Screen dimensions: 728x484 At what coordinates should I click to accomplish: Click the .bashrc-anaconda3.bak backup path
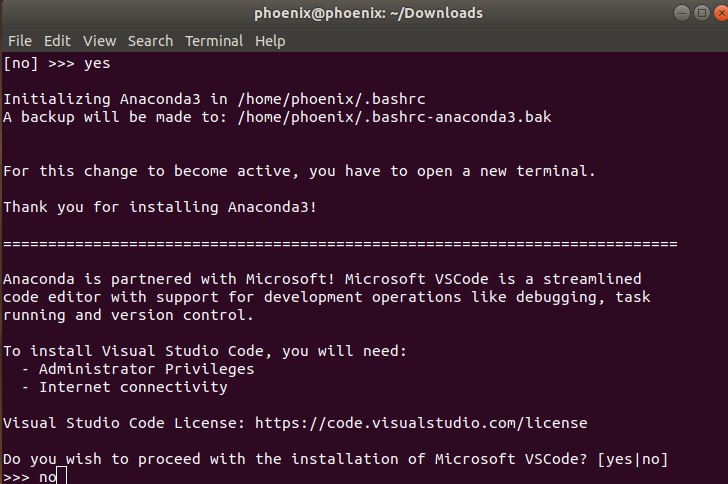395,117
